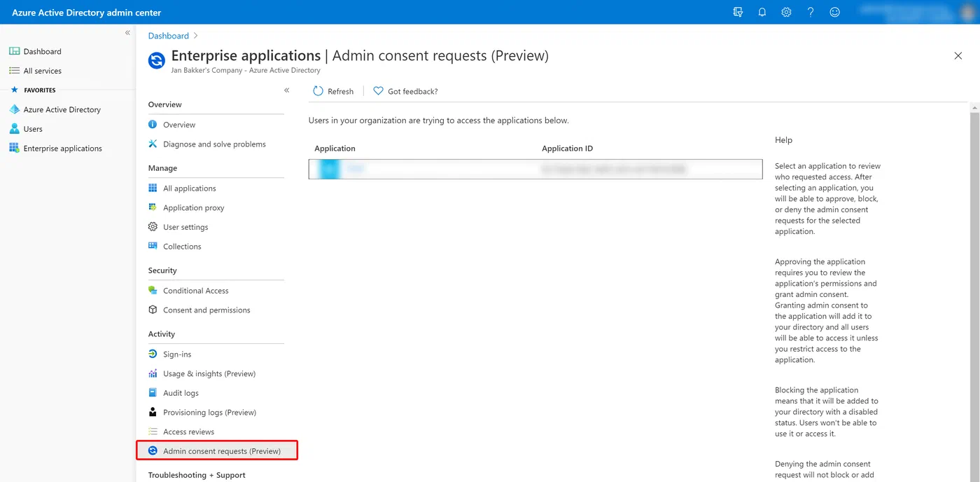Click the scrollbar up arrow
Image resolution: width=980 pixels, height=482 pixels.
point(974,107)
